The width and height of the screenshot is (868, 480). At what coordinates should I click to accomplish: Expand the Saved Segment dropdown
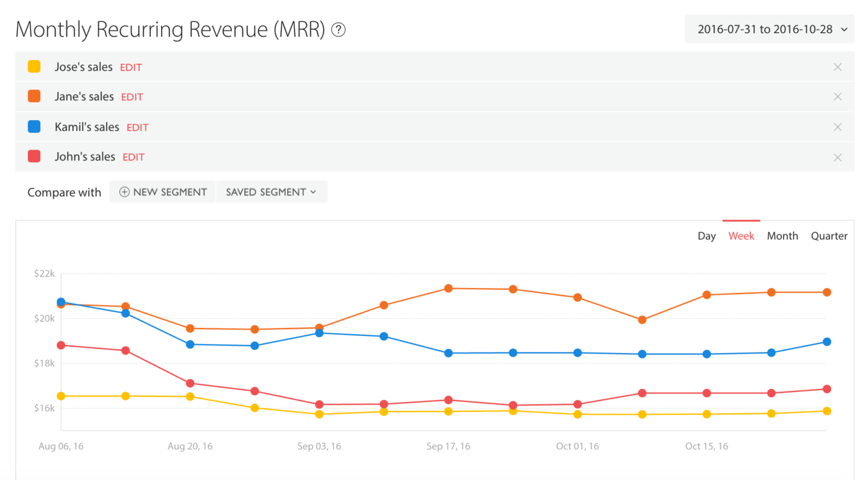point(271,192)
